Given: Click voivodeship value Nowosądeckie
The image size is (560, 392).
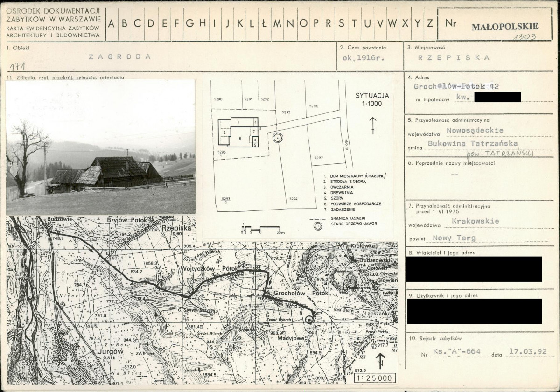Looking at the screenshot, I should pyautogui.click(x=475, y=131).
